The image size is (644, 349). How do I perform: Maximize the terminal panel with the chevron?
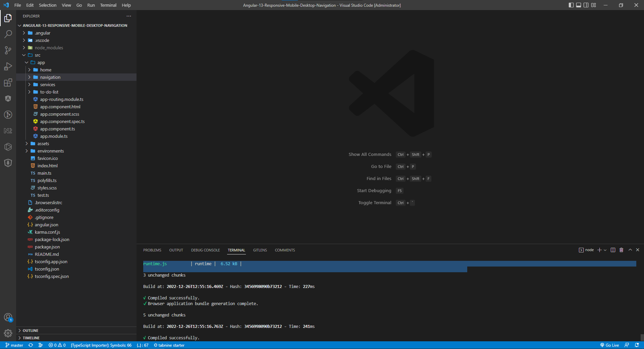point(630,250)
